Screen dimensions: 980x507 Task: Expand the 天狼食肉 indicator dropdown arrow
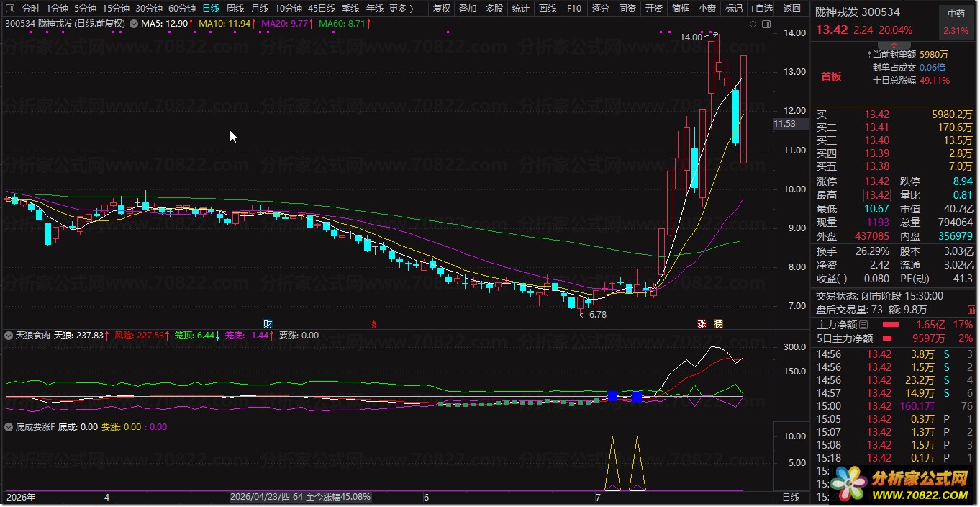coord(10,336)
